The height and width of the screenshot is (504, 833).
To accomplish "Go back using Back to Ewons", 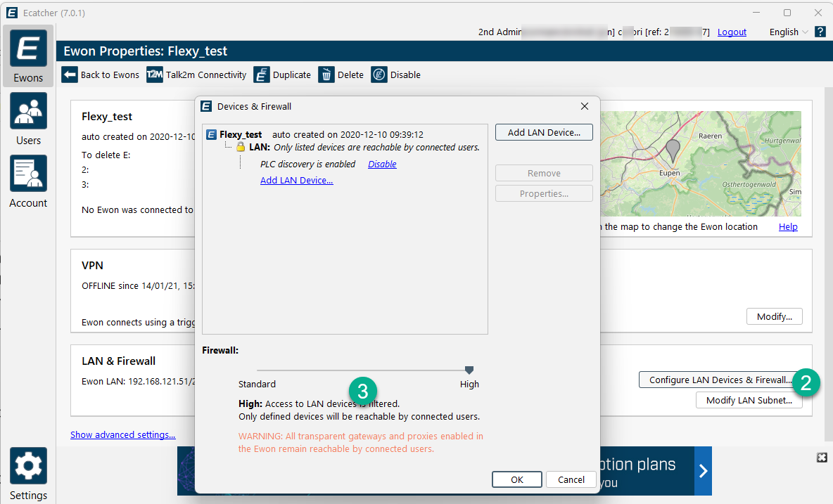I will tap(101, 75).
